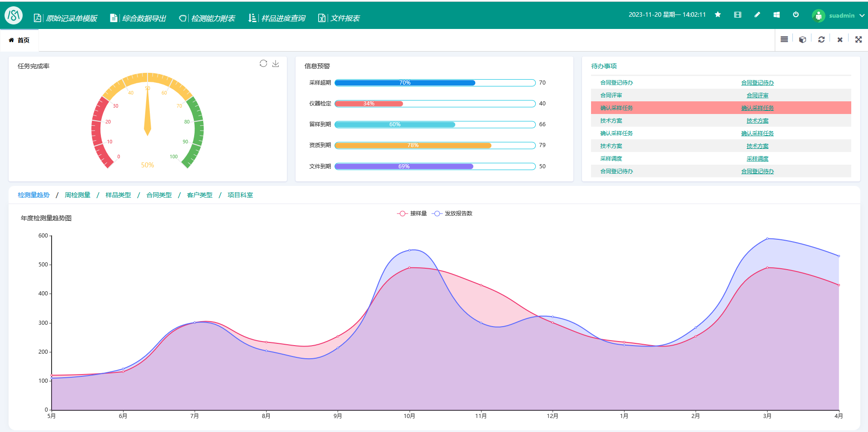Screen dimensions: 868x432
Task: Click the date time text in header
Action: coord(667,14)
